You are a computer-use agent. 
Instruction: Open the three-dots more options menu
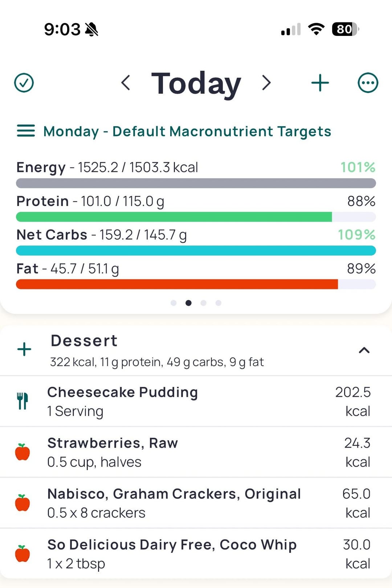point(368,83)
